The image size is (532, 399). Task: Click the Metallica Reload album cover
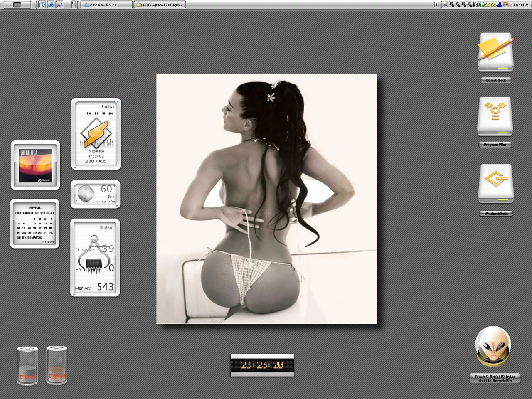[x=35, y=165]
